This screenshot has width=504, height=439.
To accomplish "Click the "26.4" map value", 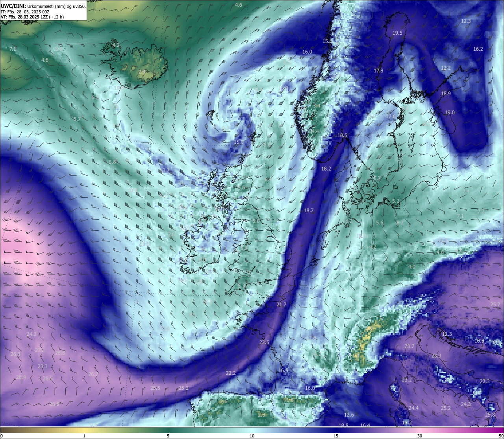I will tap(21, 377).
